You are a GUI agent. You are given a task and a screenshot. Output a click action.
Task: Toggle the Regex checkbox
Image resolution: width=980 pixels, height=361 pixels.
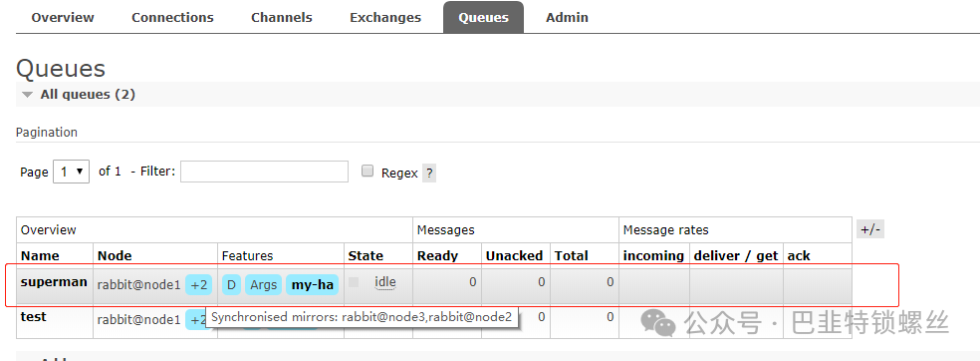tap(367, 172)
